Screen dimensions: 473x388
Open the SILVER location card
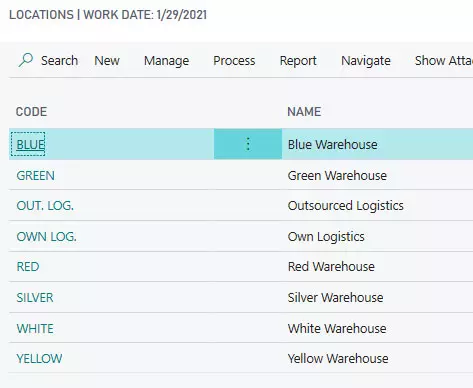coord(35,298)
